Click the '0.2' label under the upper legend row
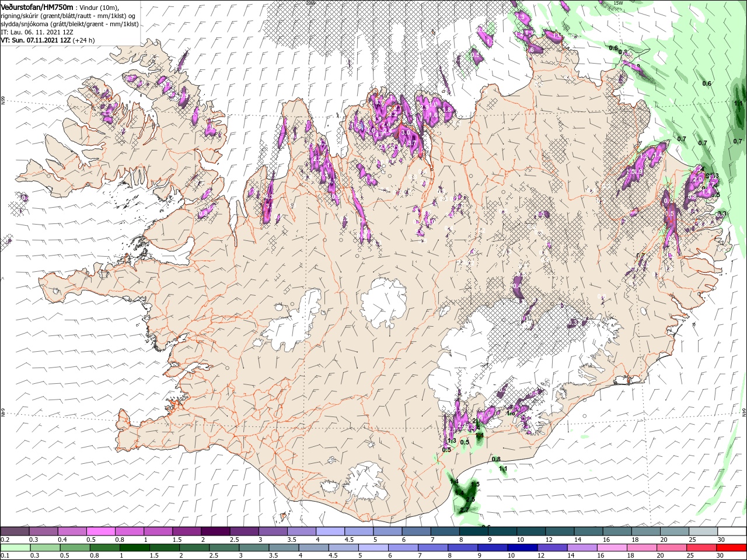Image resolution: width=747 pixels, height=560 pixels. pos(5,540)
